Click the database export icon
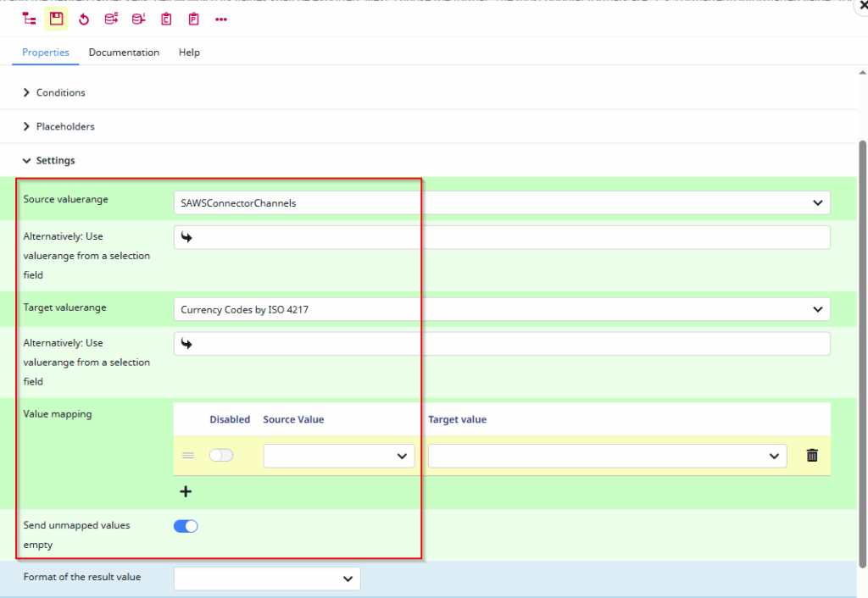This screenshot has width=868, height=598. pos(111,18)
